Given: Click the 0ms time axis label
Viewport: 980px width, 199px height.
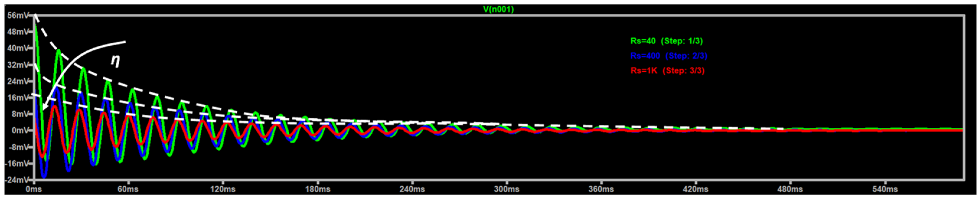Looking at the screenshot, I should (x=34, y=189).
